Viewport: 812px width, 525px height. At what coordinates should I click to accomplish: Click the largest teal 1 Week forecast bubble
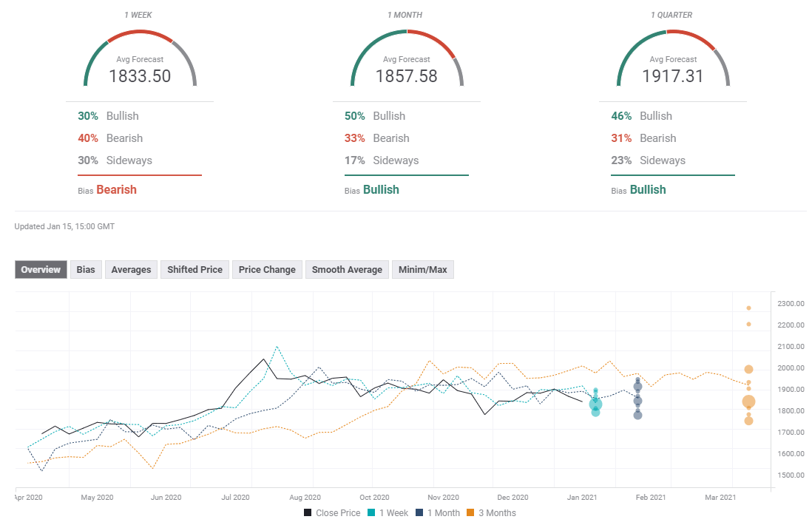point(595,404)
